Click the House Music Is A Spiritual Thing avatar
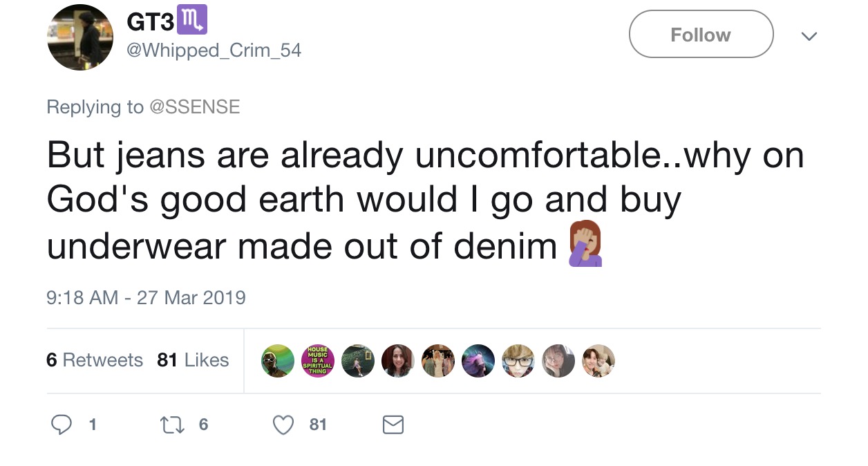This screenshot has height=466, width=868. (318, 361)
